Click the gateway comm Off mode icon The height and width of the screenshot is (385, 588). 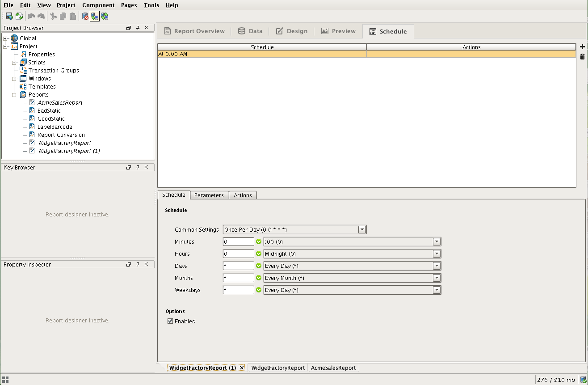click(x=85, y=17)
